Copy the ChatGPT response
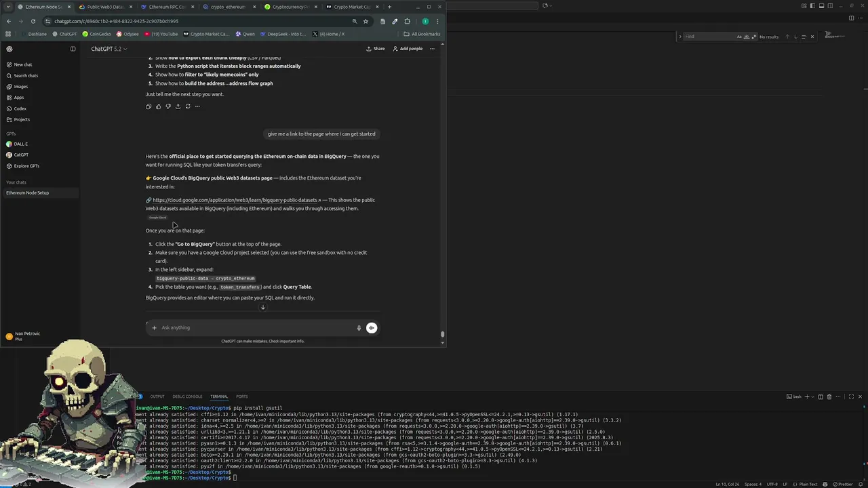Screen dimensions: 868x488 tap(149, 106)
